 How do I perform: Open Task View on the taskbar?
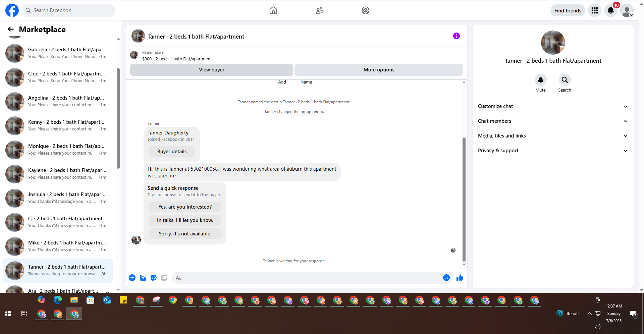click(24, 314)
